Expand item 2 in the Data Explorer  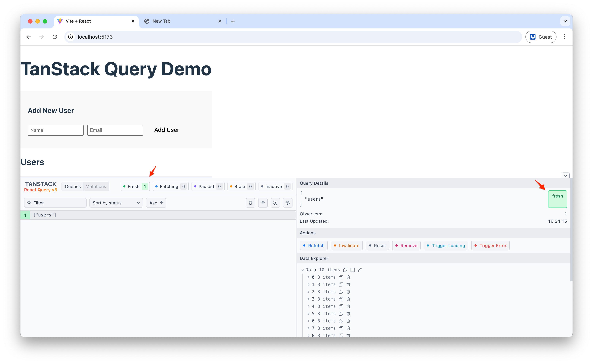(x=308, y=292)
